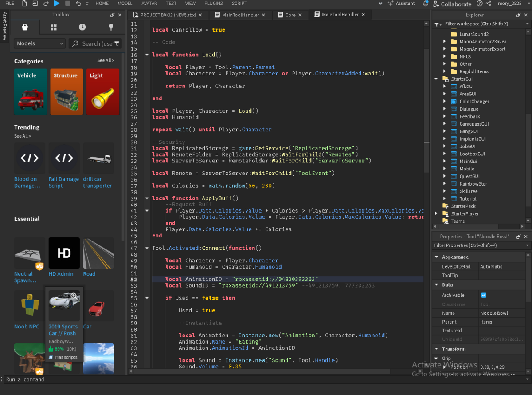Click the Stop button in quick access bar
The height and width of the screenshot is (395, 532).
67,3
